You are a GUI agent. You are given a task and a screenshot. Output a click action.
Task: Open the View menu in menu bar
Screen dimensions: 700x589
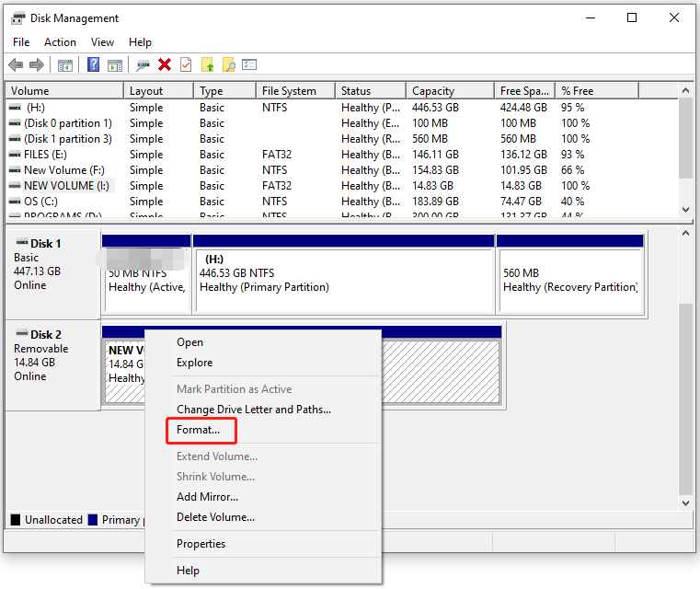[x=102, y=42]
